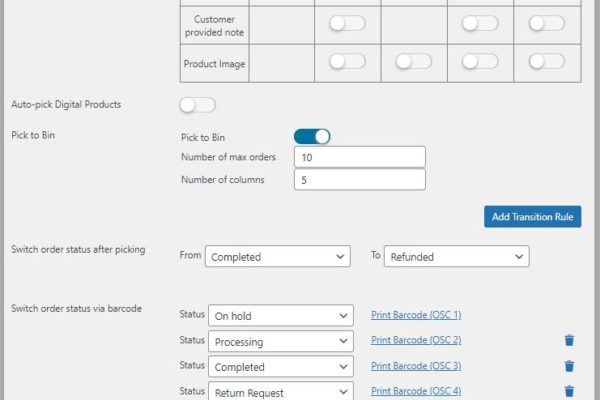Screen dimensions: 600x400
Task: Delete the Return Request barcode status row
Action: coord(569,392)
